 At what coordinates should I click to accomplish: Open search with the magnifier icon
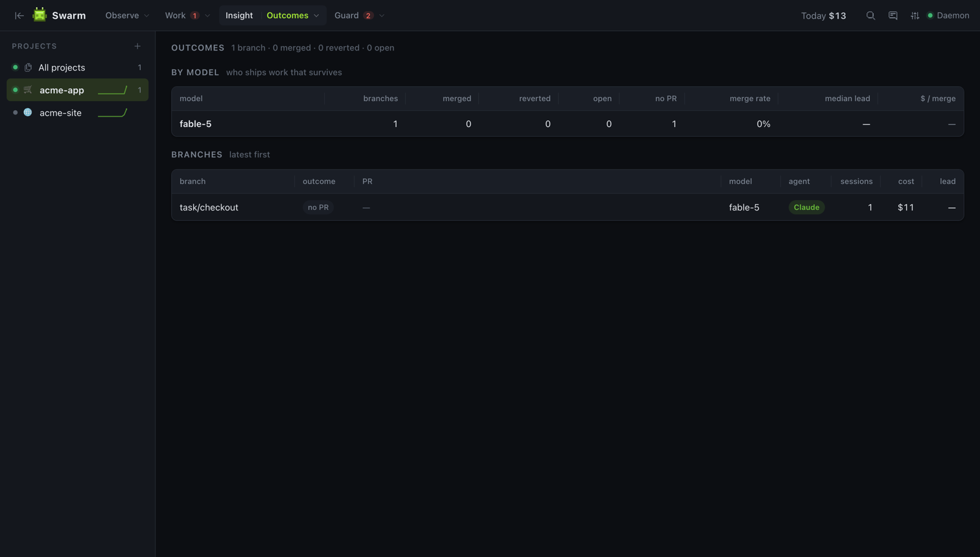point(870,16)
